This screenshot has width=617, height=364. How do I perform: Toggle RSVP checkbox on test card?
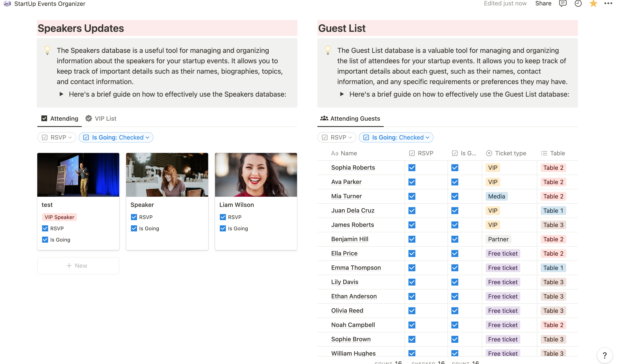coord(45,228)
